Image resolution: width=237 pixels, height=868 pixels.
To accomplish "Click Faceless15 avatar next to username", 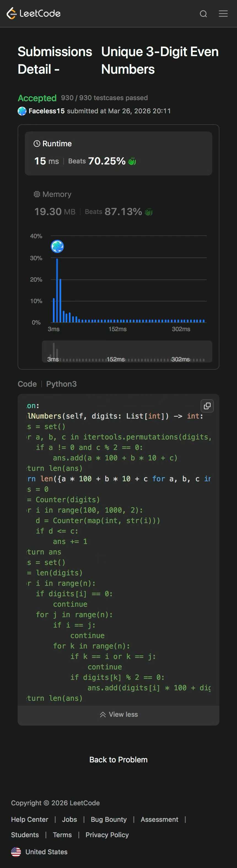I will (22, 111).
